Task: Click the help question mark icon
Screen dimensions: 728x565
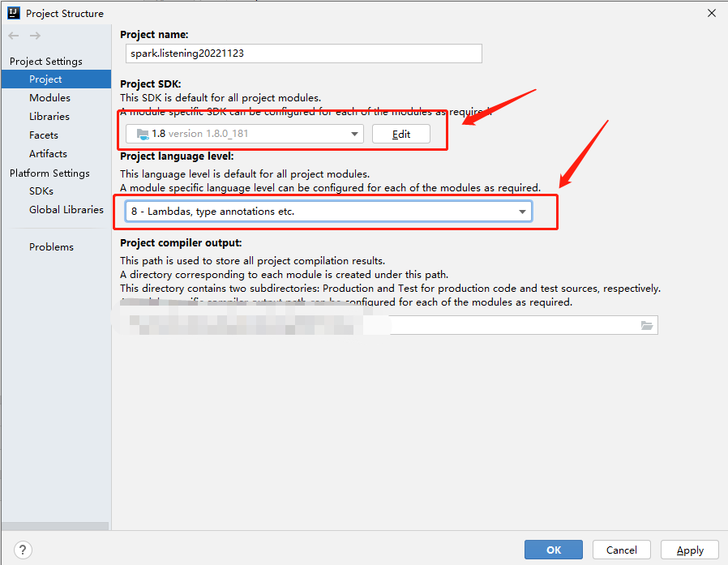Action: [x=24, y=550]
